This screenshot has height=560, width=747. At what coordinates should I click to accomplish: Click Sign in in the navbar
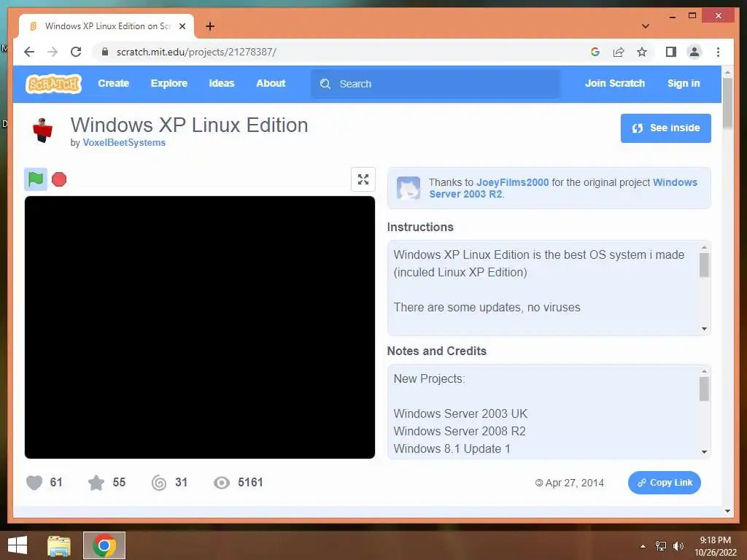pos(684,83)
